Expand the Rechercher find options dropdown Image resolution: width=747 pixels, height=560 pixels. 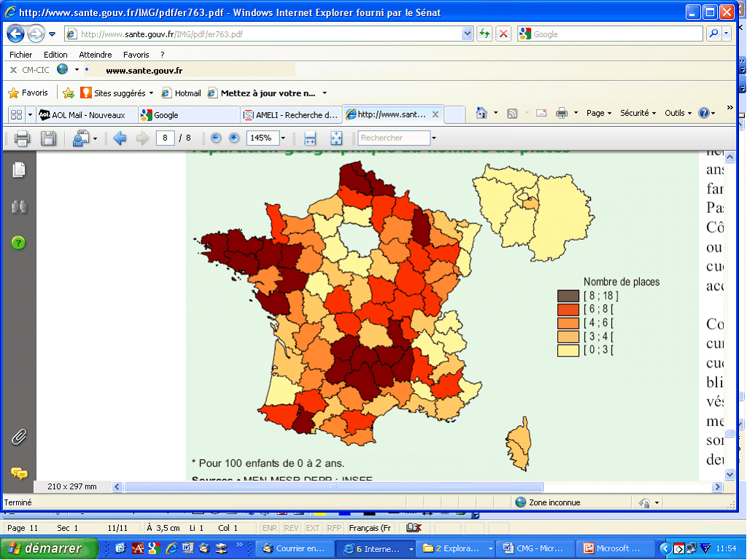(x=434, y=138)
